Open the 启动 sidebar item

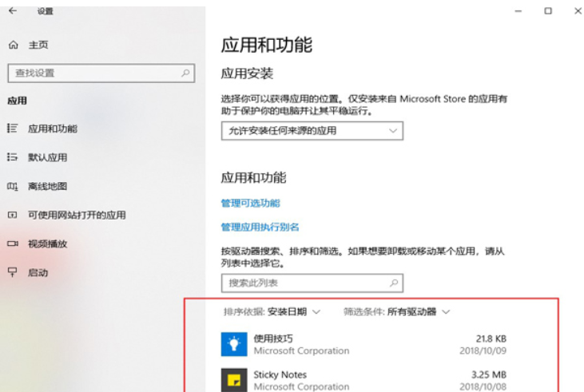[x=38, y=272]
